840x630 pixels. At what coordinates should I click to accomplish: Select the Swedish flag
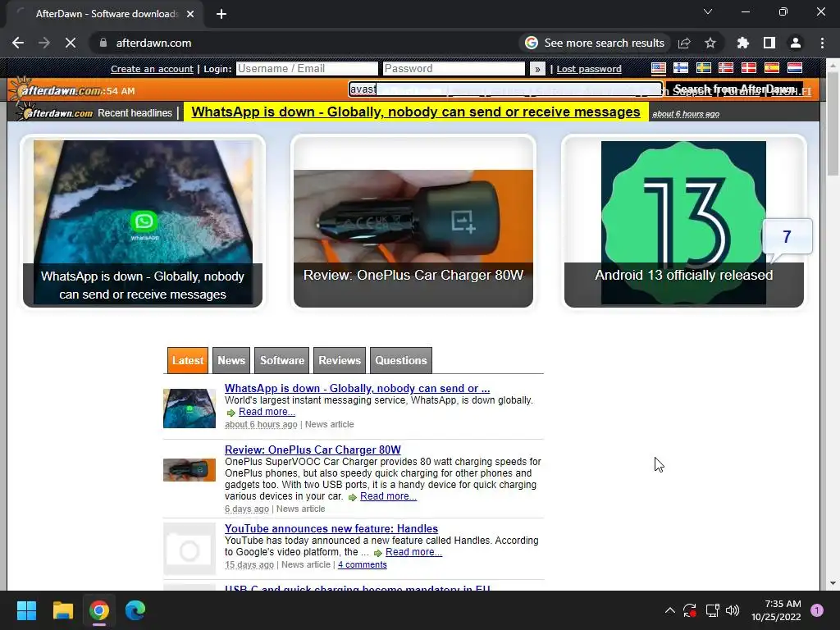703,68
